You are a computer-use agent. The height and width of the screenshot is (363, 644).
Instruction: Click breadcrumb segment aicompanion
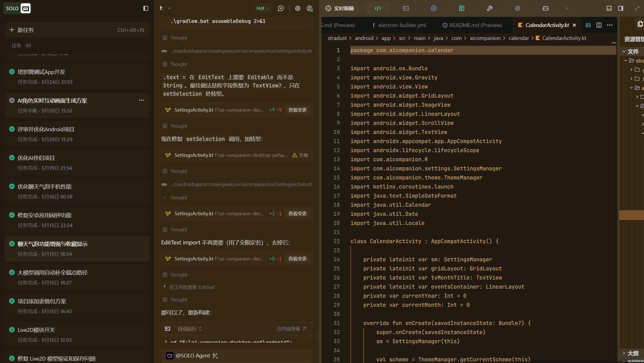tap(485, 38)
